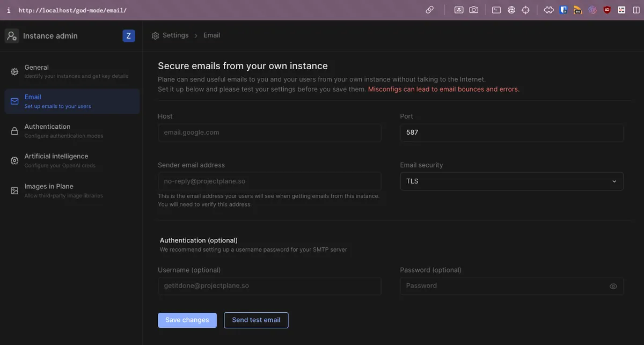644x345 pixels.
Task: Open the Z user avatar menu
Action: [128, 36]
